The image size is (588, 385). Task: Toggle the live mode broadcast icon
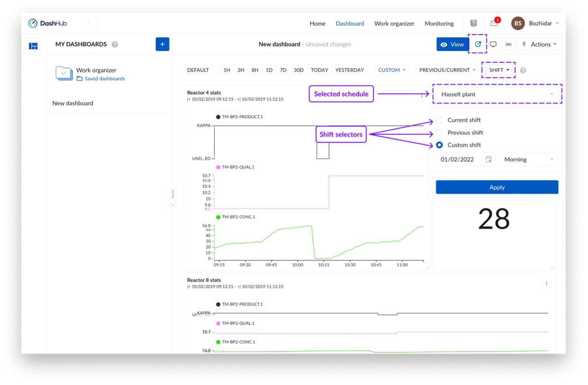pyautogui.click(x=509, y=44)
